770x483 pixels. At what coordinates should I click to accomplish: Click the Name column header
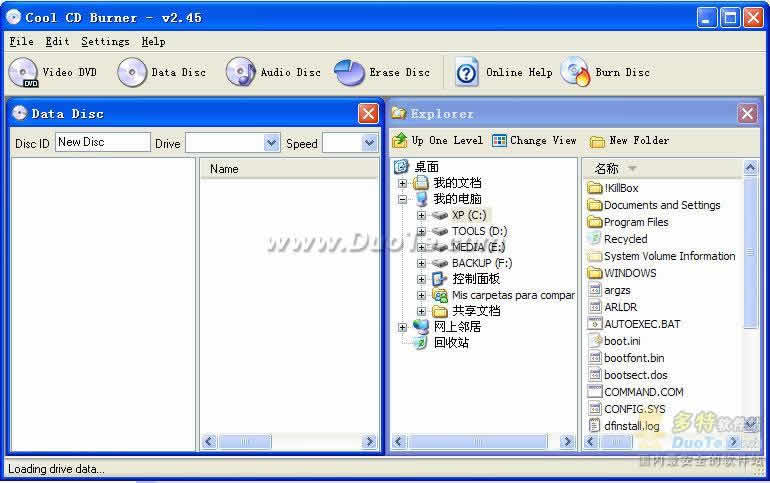pos(289,169)
